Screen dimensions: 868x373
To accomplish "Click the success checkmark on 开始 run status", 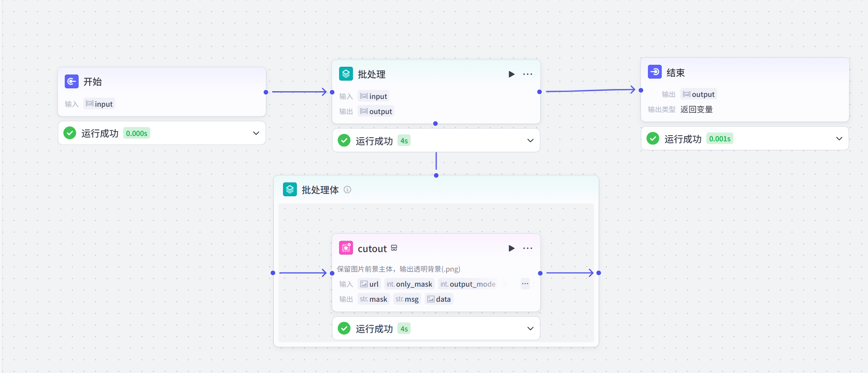I will click(70, 133).
